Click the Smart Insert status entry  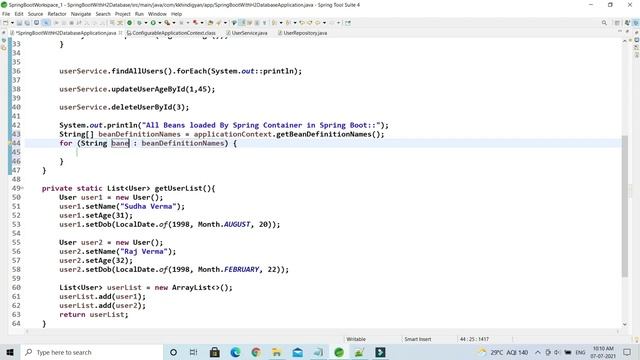click(418, 339)
